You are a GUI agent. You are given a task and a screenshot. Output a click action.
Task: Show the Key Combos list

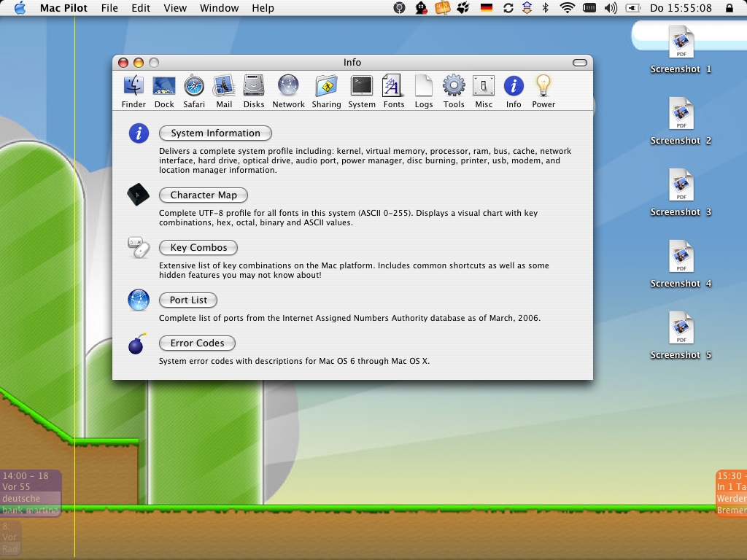click(198, 248)
